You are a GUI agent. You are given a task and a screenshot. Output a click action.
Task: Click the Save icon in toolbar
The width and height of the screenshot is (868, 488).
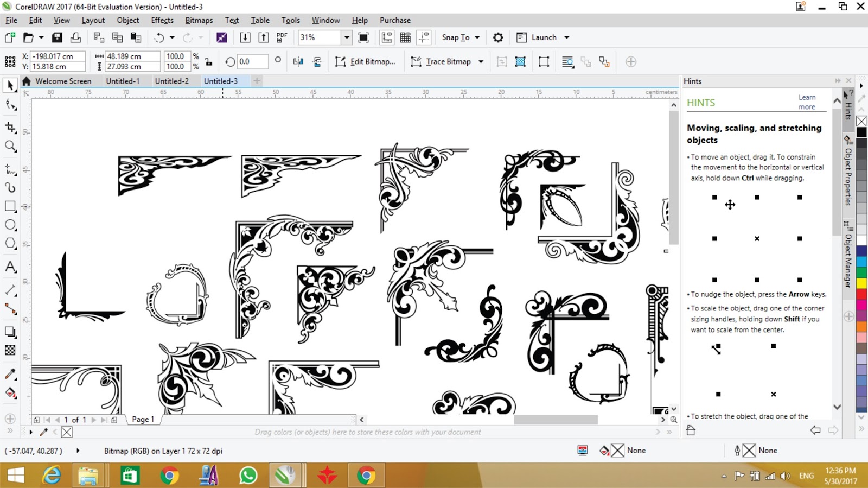pyautogui.click(x=57, y=37)
